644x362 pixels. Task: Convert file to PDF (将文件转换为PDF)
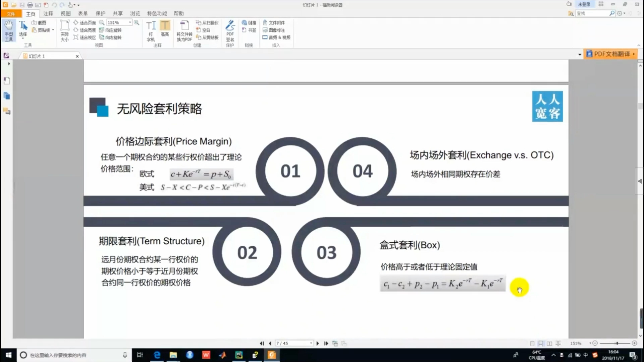pos(184,31)
